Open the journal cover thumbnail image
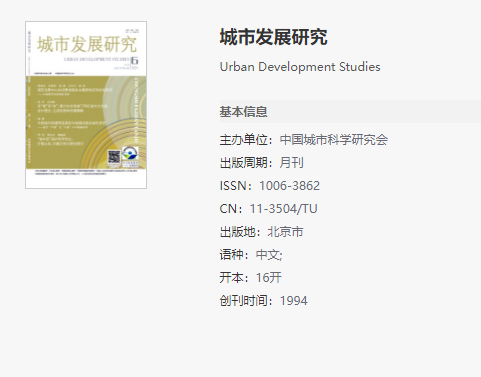The image size is (481, 377). [x=86, y=105]
